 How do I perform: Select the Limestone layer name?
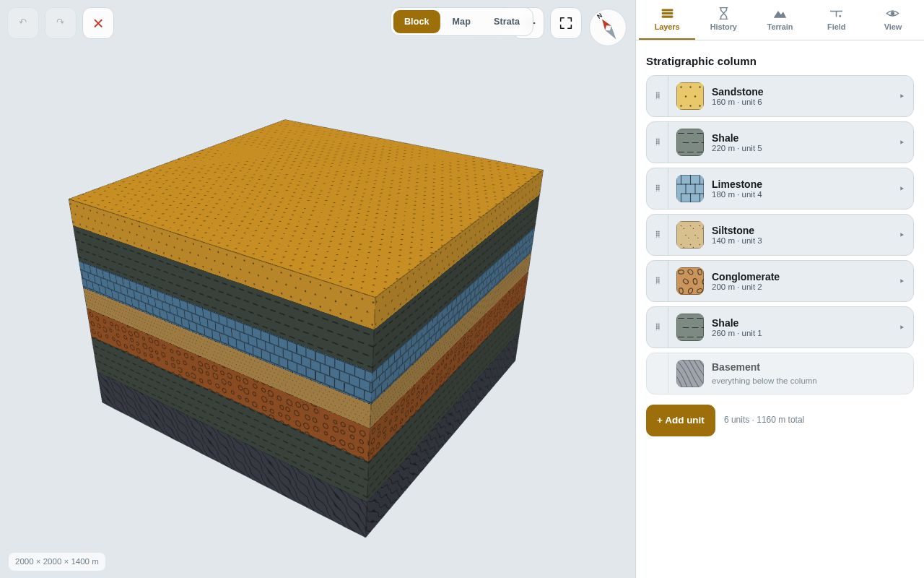point(737,184)
